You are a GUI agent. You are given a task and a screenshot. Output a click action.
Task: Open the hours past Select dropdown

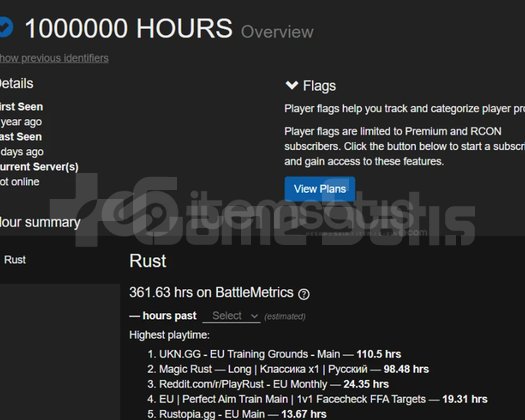point(231,316)
